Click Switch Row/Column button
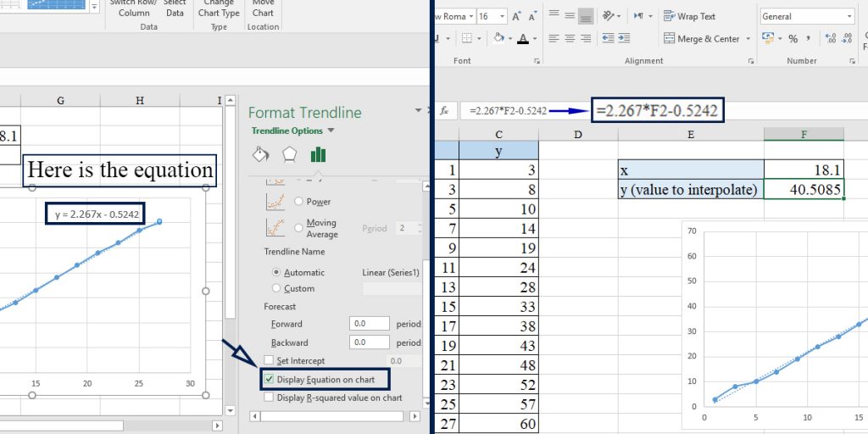 tap(134, 8)
